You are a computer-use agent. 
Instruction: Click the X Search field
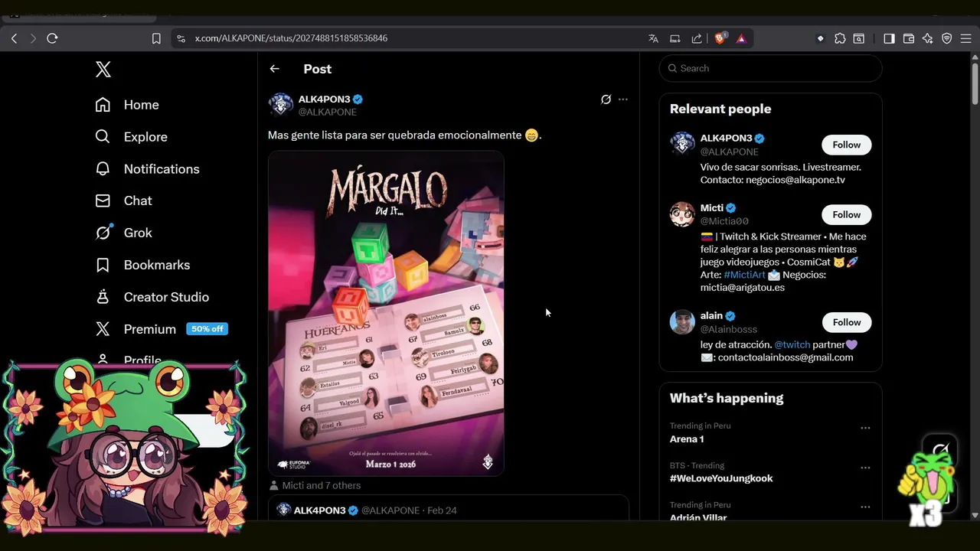770,68
